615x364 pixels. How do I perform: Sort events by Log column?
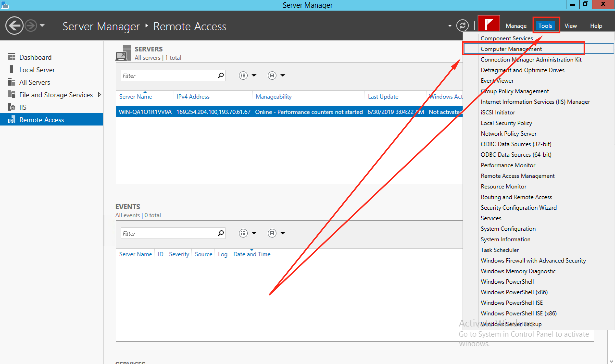[x=222, y=254]
